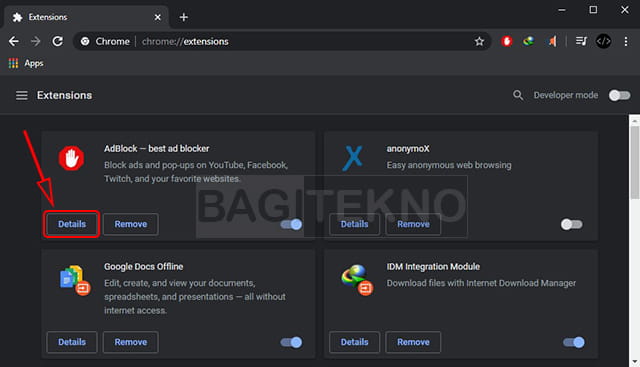This screenshot has width=640, height=367.
Task: Open the profile avatar with code symbol
Action: click(x=603, y=41)
